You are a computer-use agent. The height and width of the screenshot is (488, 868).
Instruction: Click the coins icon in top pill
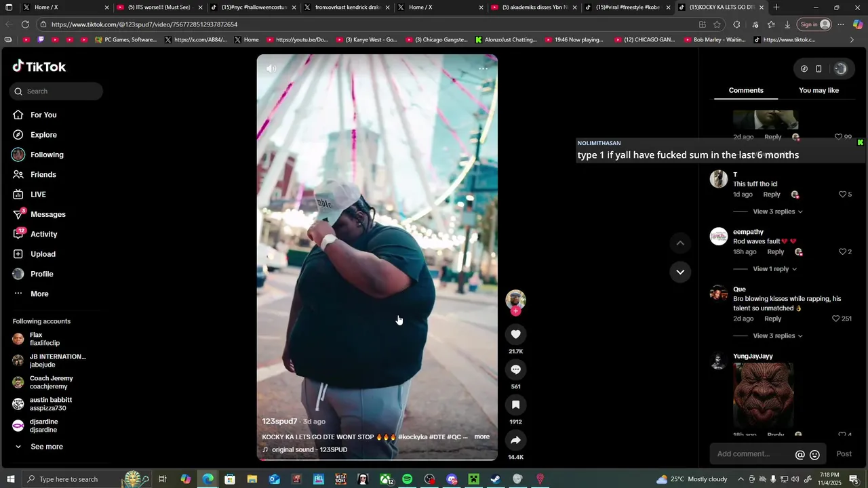coord(804,68)
